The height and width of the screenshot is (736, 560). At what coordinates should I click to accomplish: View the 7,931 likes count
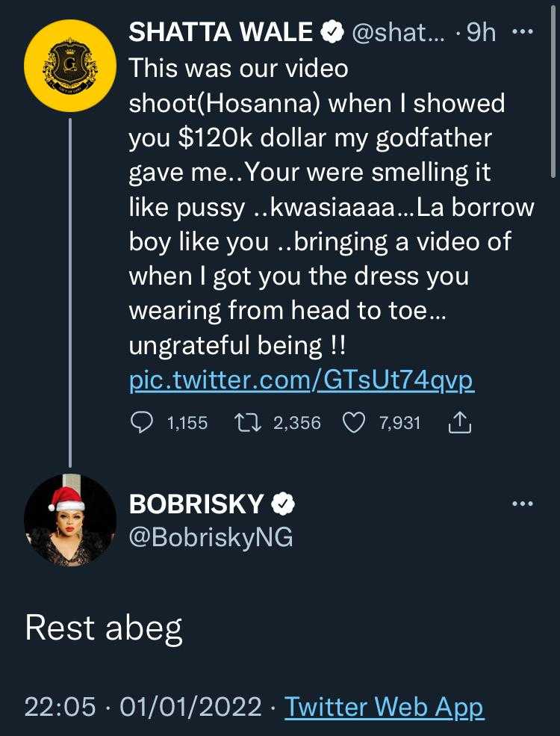coord(399,424)
